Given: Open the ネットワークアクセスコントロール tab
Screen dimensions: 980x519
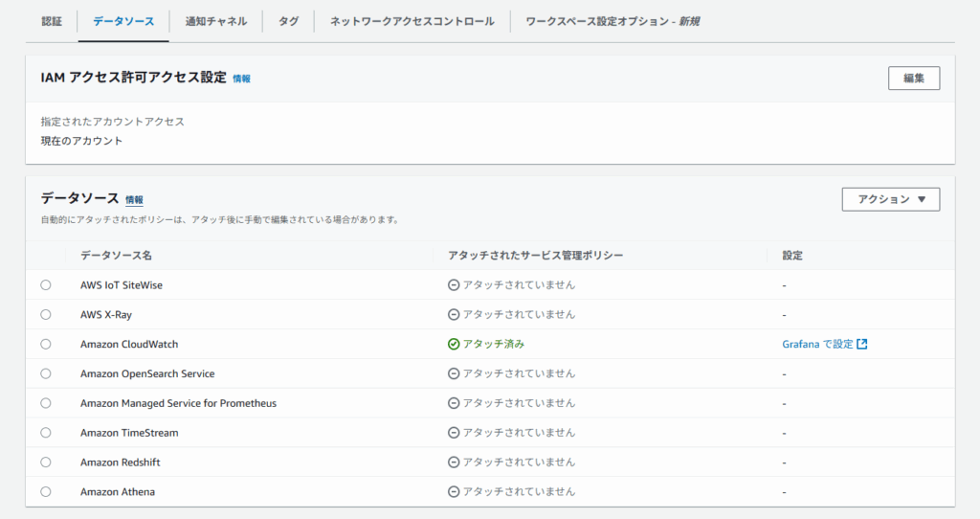Looking at the screenshot, I should coord(412,21).
